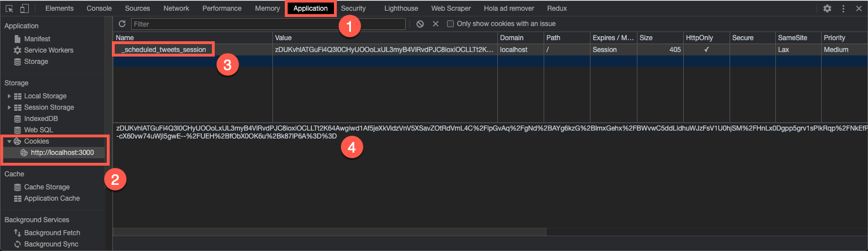Sort by Domain column header
The image size is (868, 251).
(x=520, y=37)
